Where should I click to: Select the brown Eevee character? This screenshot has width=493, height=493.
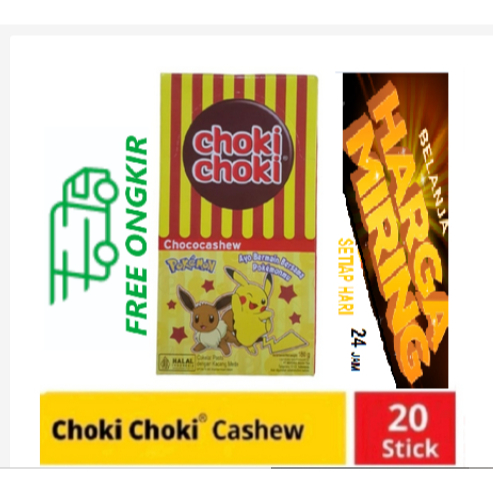click(x=207, y=320)
